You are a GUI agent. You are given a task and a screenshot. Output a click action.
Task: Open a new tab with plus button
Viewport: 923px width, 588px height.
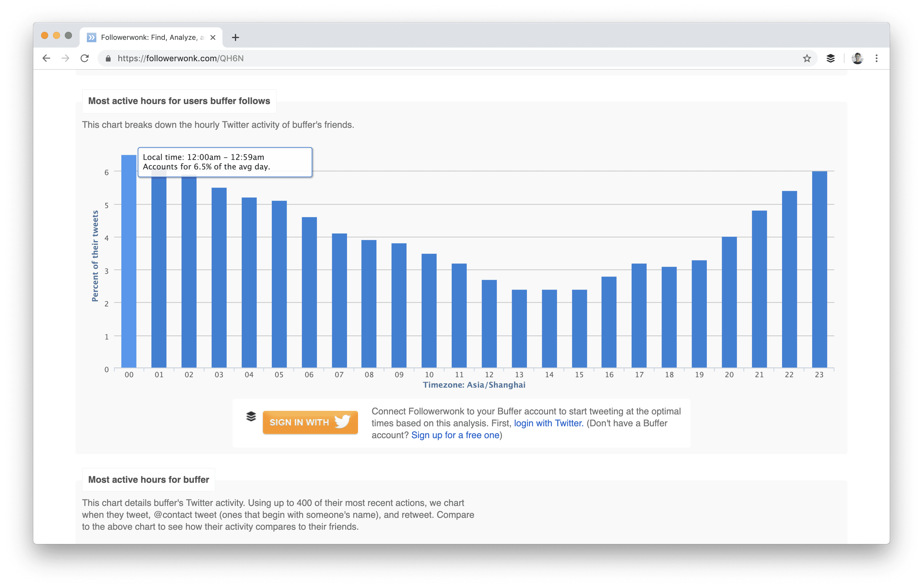coord(235,37)
